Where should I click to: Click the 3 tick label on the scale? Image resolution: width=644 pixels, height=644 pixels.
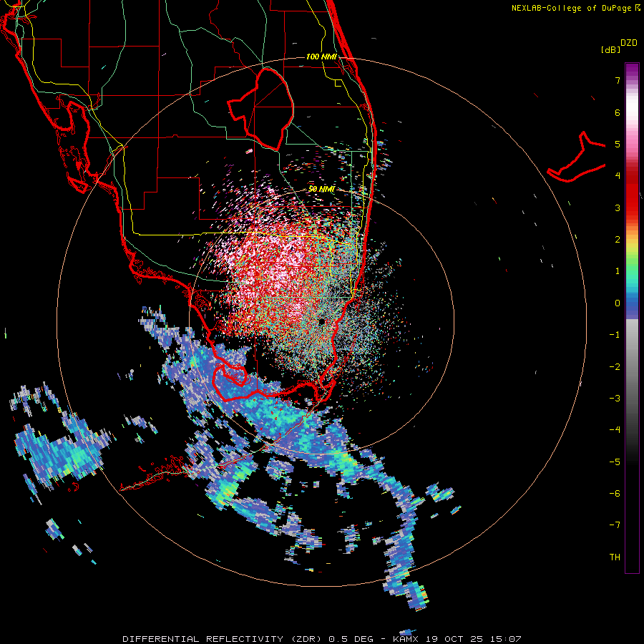(618, 208)
